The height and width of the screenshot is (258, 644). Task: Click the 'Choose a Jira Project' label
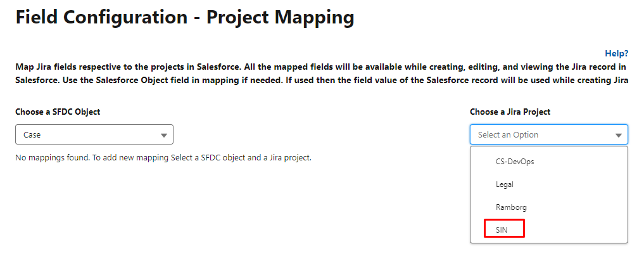click(x=510, y=112)
